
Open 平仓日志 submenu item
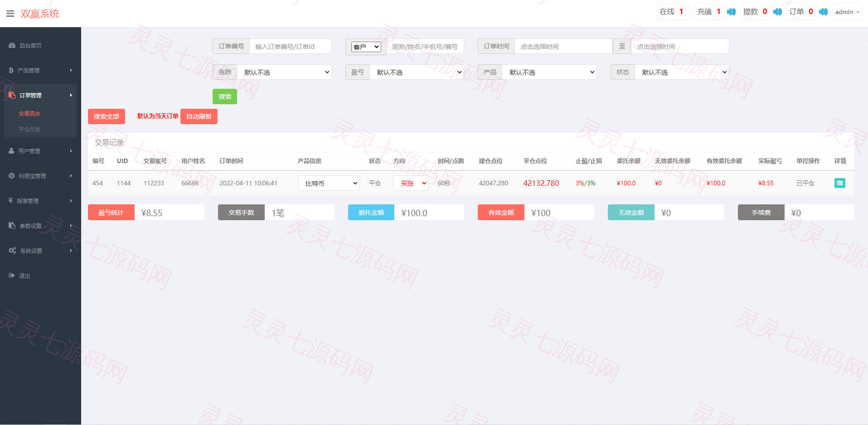click(29, 129)
